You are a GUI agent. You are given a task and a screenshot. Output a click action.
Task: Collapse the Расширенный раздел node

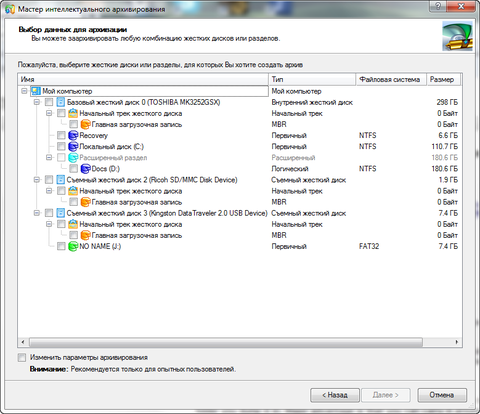[49, 157]
